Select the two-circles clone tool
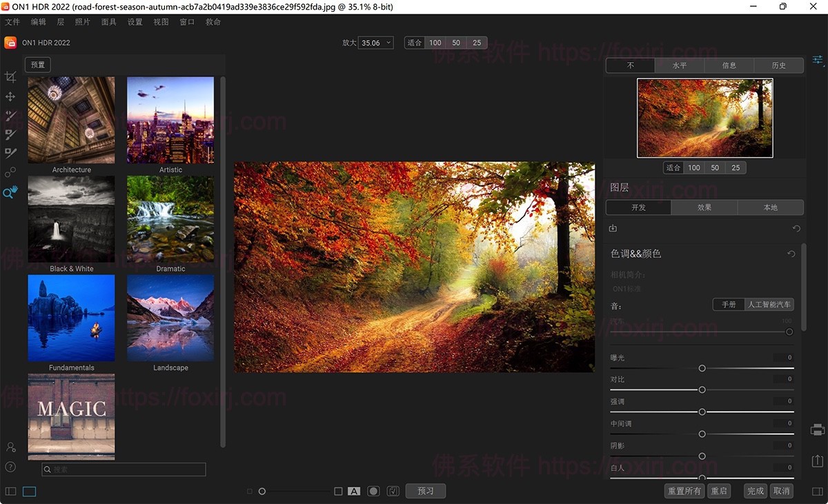 click(x=10, y=172)
